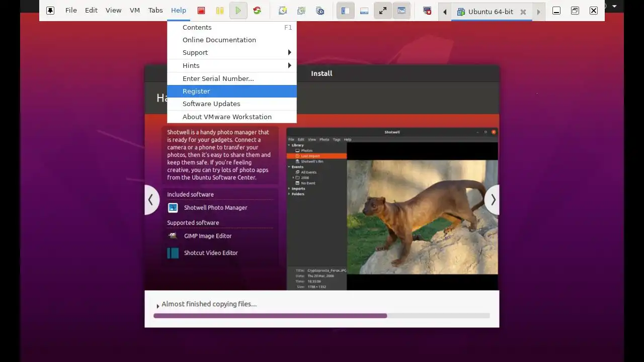This screenshot has width=644, height=362.
Task: Expand the Hints submenu
Action: (232, 65)
